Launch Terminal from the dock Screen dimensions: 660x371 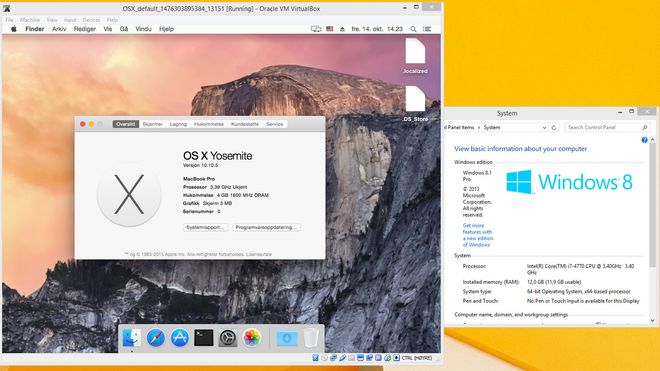(204, 338)
